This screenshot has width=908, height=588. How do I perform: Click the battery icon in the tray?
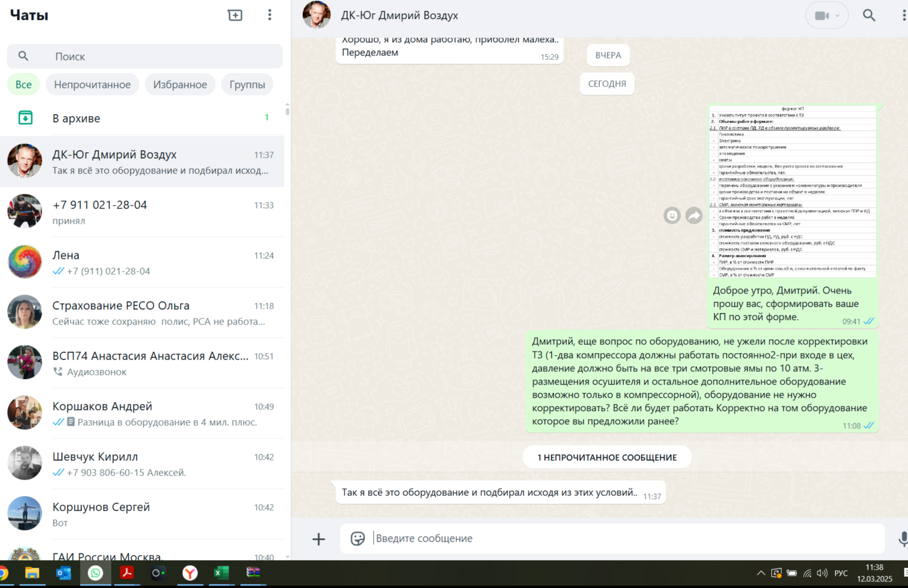tap(791, 573)
